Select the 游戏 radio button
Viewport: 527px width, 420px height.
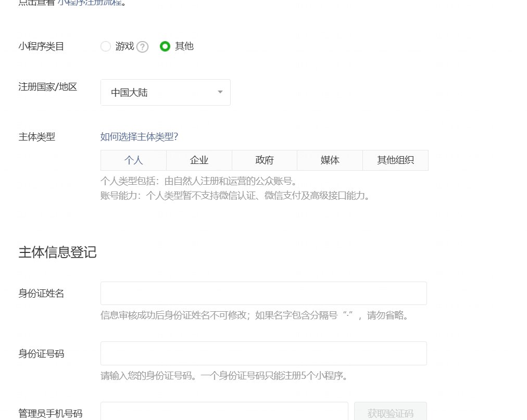coord(106,46)
